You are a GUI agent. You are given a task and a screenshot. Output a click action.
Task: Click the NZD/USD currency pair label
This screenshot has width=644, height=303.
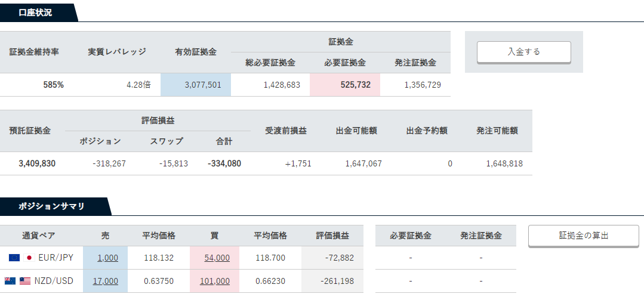(54, 282)
